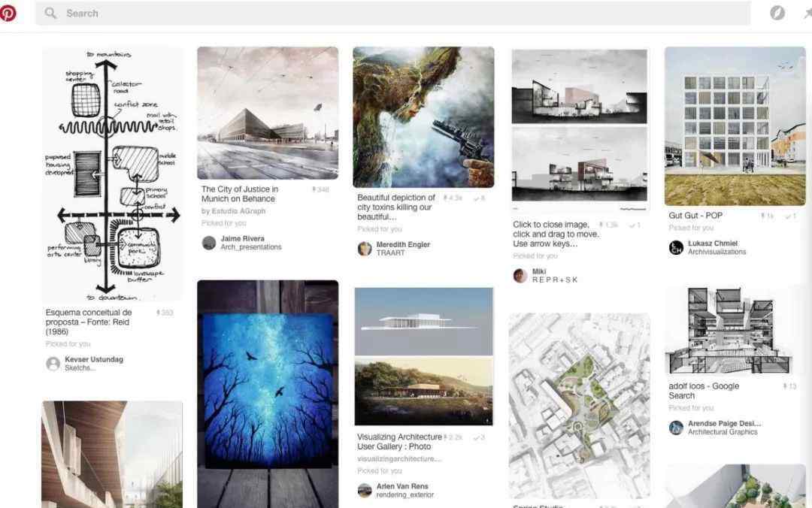Open the aerial site plan pin image

(579, 406)
